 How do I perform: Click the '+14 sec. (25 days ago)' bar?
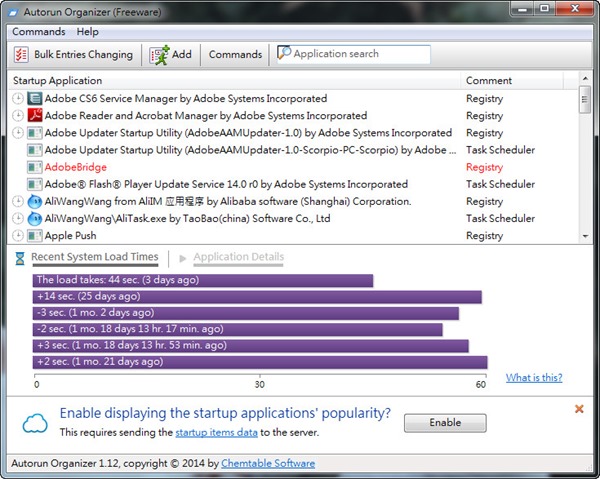pyautogui.click(x=257, y=297)
